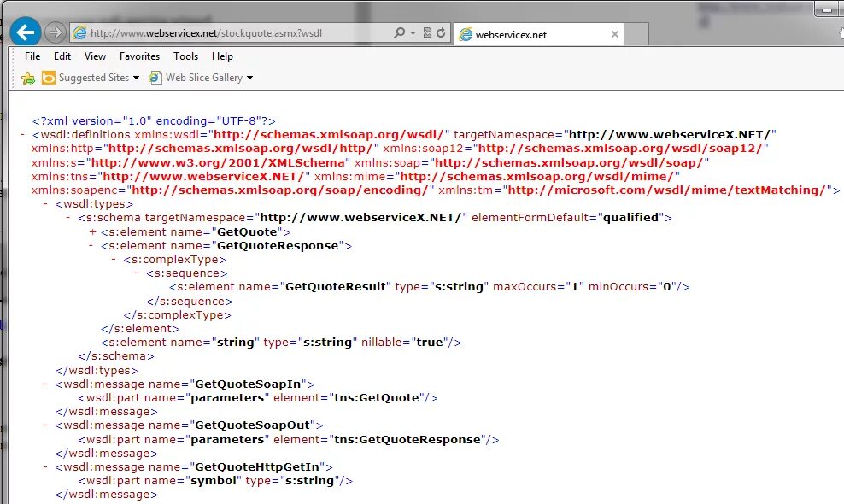
Task: Click the nillable true attribute value
Action: [430, 342]
